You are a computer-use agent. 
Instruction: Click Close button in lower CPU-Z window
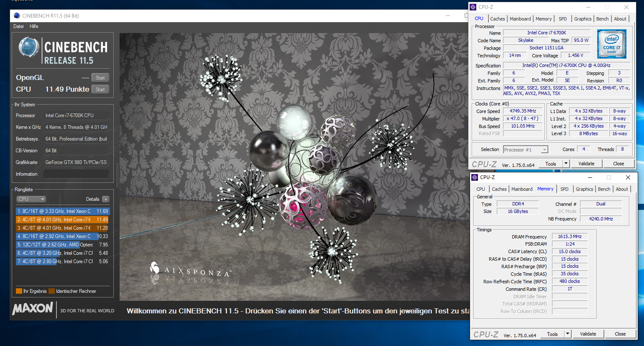pos(620,334)
